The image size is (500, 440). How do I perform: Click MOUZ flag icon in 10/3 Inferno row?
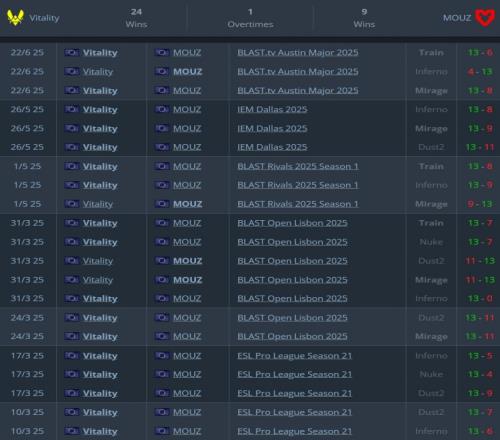(x=162, y=431)
